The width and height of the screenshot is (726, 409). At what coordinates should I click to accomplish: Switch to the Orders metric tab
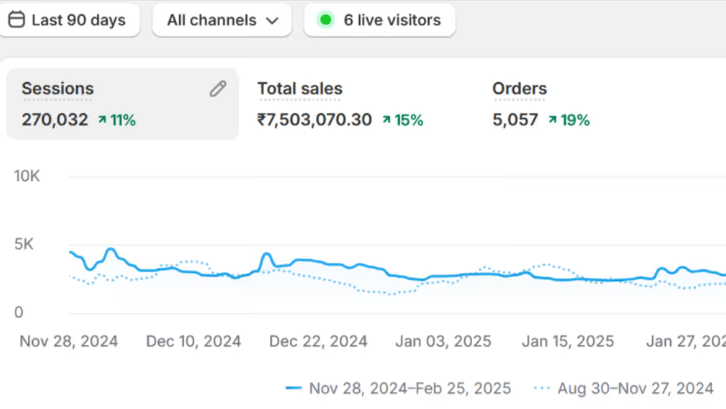[x=519, y=89]
